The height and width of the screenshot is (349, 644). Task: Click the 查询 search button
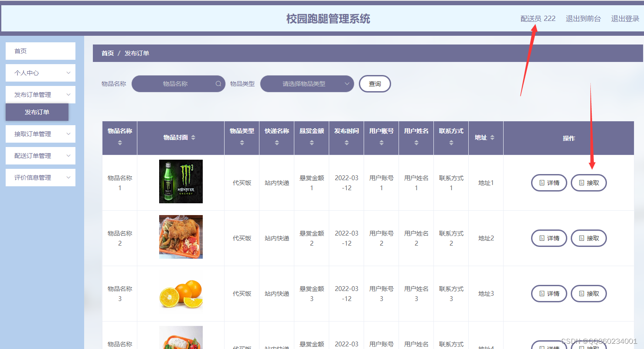(x=375, y=84)
